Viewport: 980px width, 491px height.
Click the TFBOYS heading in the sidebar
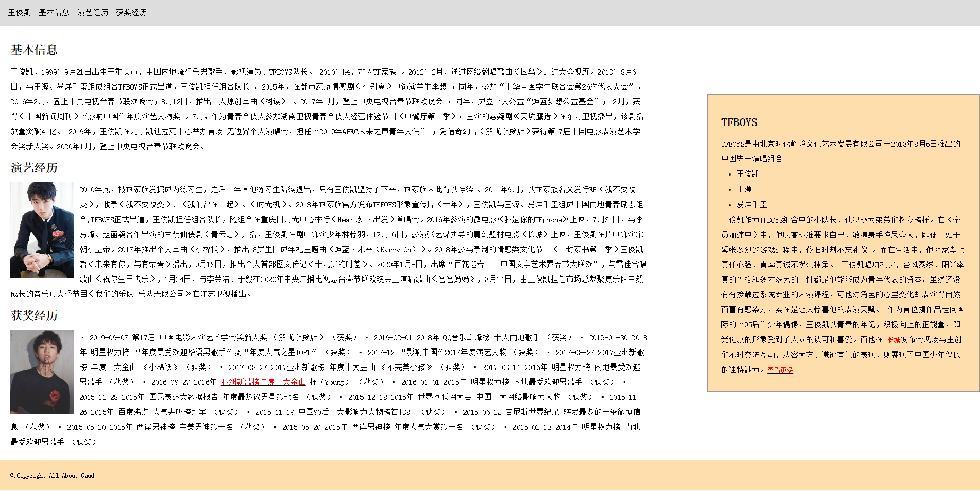[738, 122]
